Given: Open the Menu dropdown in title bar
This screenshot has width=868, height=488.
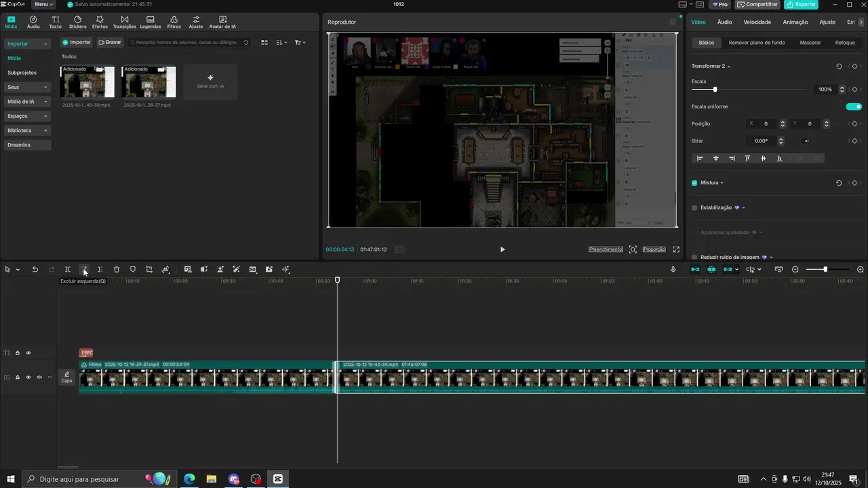Looking at the screenshot, I should click(x=43, y=4).
